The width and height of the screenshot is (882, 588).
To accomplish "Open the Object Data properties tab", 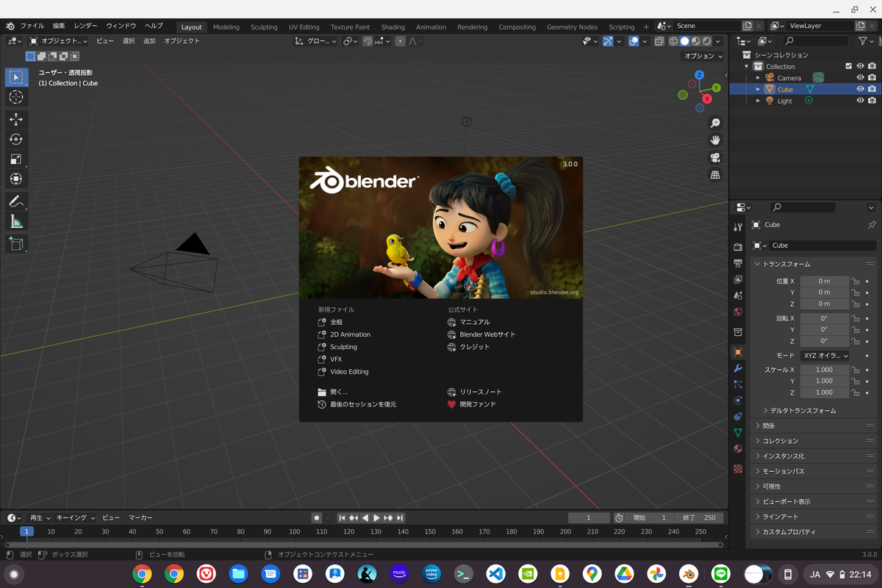I will (x=738, y=433).
